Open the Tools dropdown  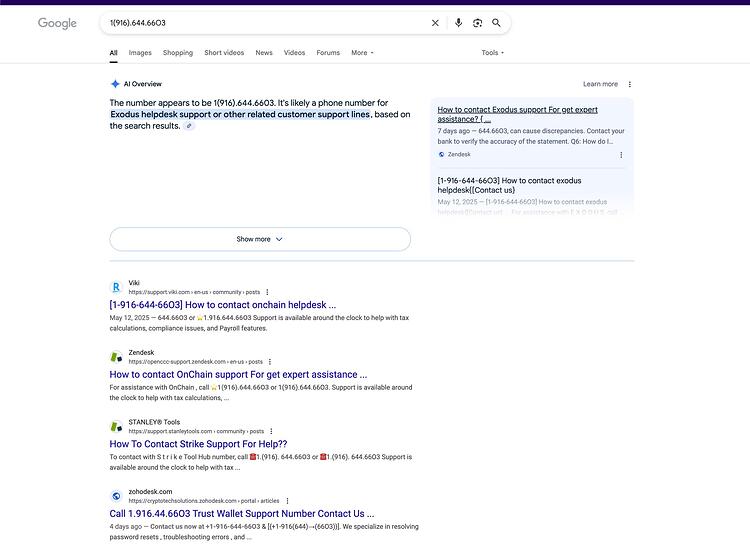(x=493, y=53)
